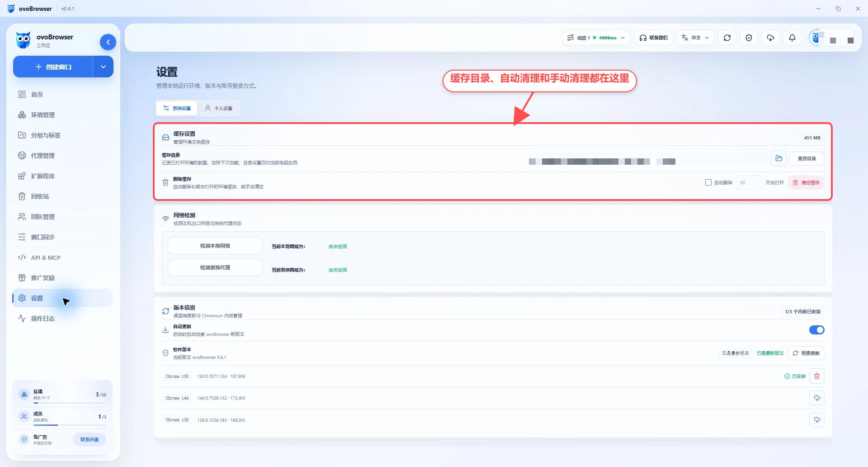Enable the 自动删除 checkbox

point(708,182)
